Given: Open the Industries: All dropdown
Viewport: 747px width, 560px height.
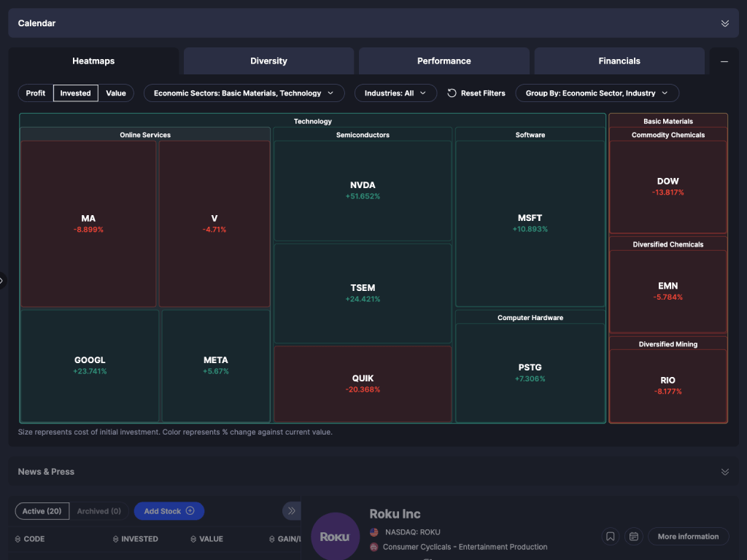Looking at the screenshot, I should point(395,93).
